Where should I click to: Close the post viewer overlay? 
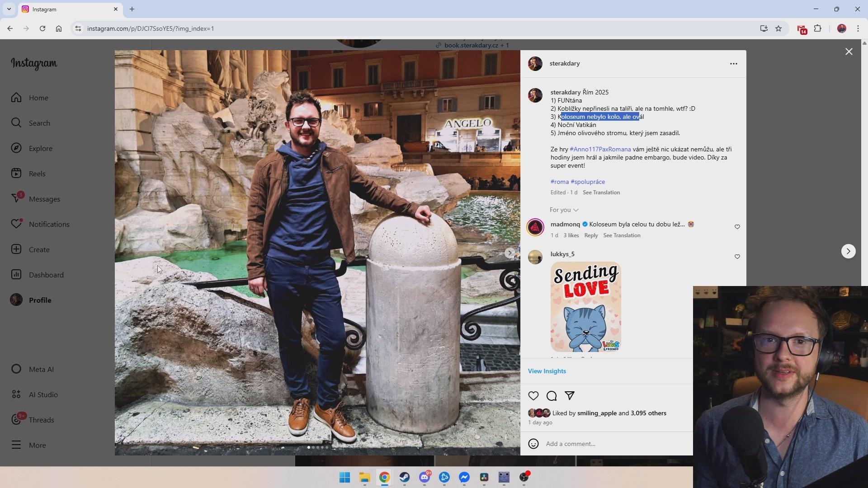tap(849, 52)
